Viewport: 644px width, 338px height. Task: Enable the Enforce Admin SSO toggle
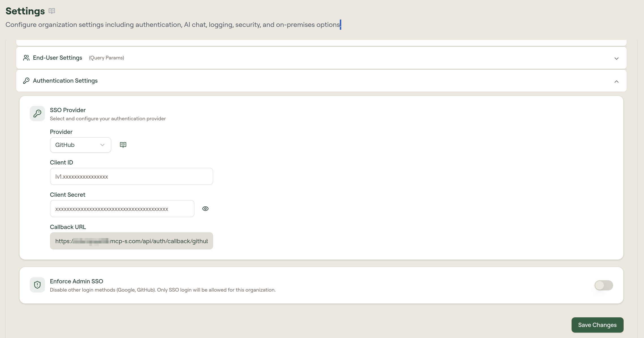[604, 285]
